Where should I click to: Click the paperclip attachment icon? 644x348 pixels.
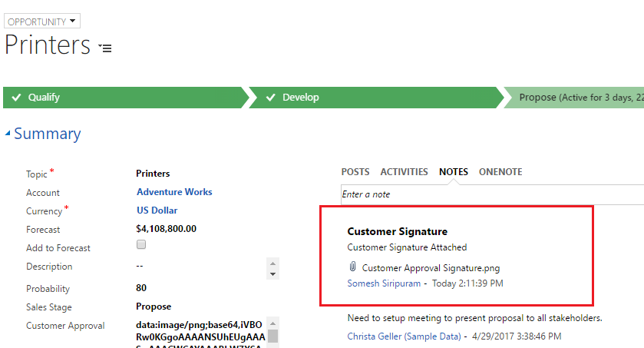[x=352, y=267]
